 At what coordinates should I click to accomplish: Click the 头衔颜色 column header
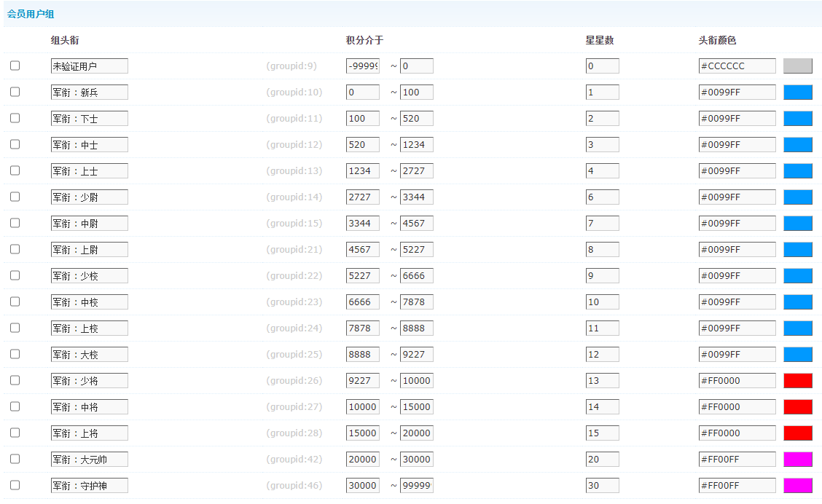[x=717, y=40]
